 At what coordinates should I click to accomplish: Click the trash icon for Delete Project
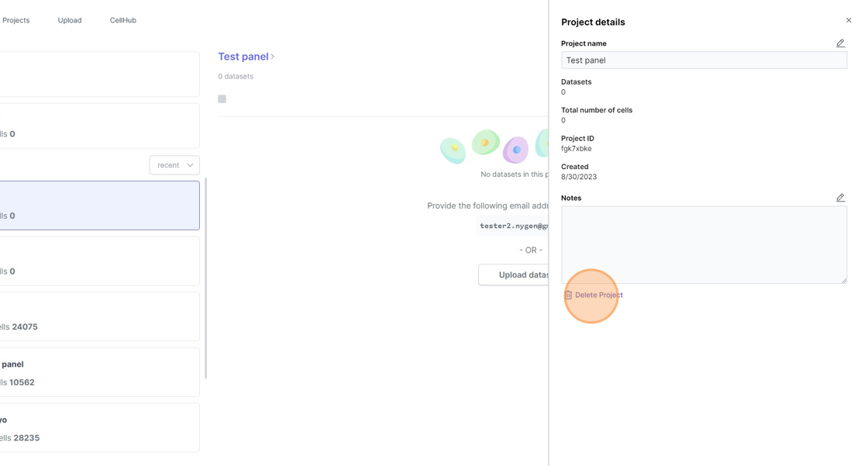pos(568,295)
